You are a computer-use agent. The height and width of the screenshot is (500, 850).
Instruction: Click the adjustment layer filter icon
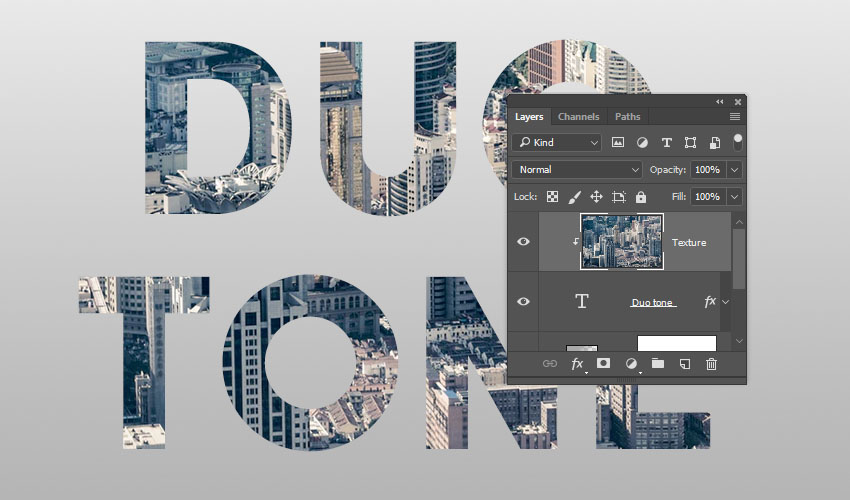642,143
